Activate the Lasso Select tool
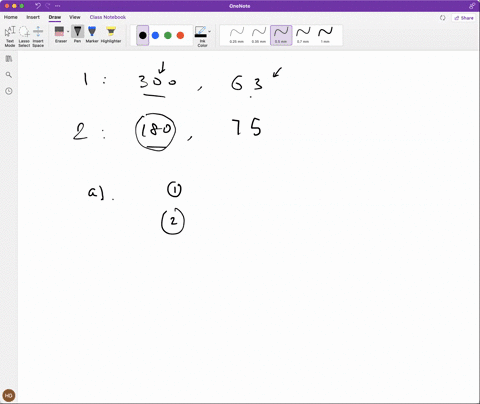 [x=24, y=36]
